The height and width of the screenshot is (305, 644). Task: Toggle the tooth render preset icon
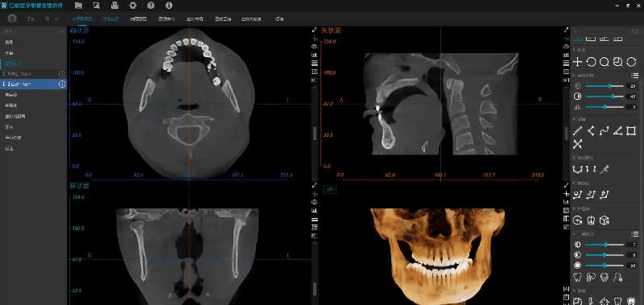click(x=577, y=278)
